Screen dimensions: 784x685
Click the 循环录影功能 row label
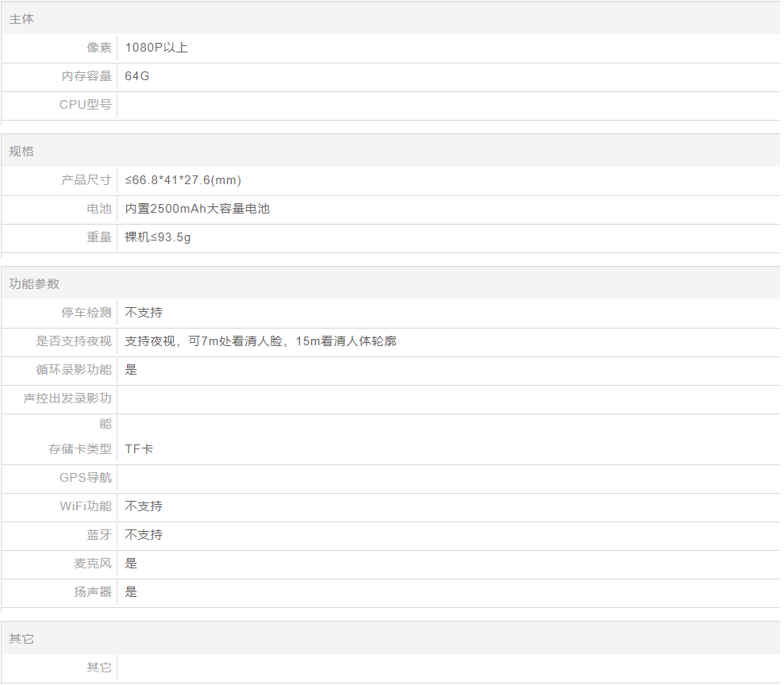(74, 370)
